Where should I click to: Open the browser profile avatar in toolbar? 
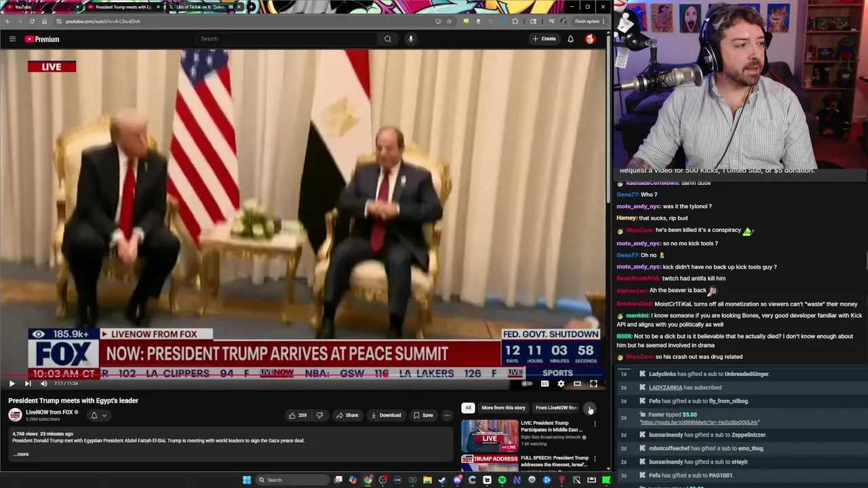click(x=564, y=21)
